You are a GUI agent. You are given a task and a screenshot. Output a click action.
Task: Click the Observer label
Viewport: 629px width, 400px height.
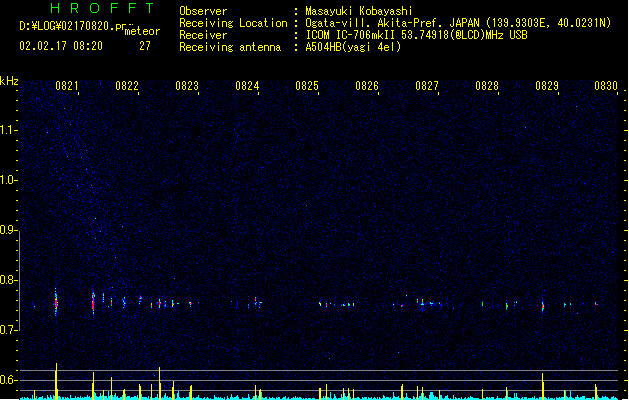point(203,11)
